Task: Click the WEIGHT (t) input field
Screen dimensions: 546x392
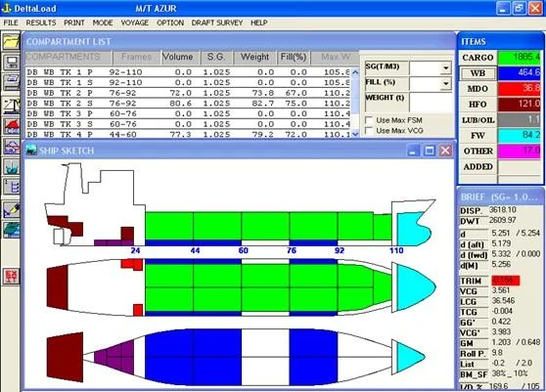Action: click(431, 102)
